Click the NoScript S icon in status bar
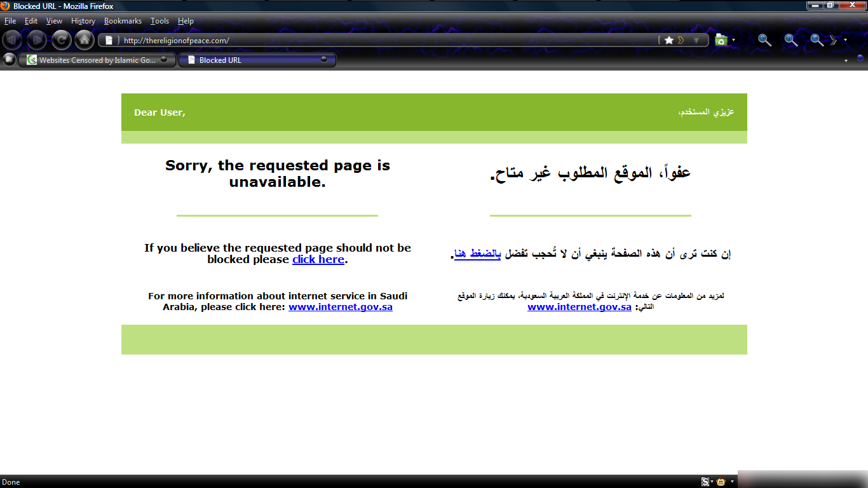The width and height of the screenshot is (868, 488). tap(705, 482)
